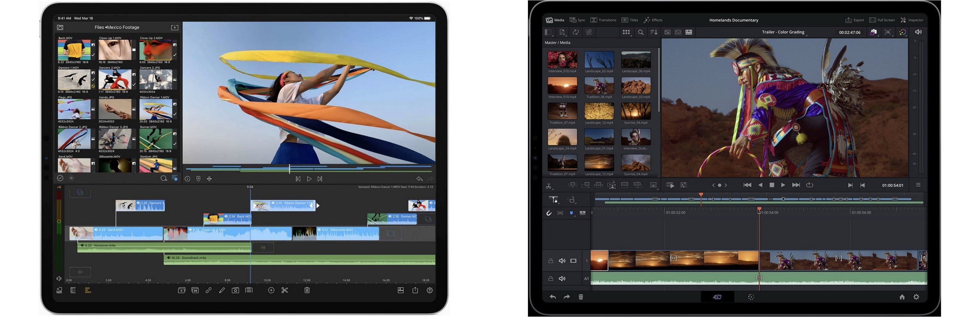Image resolution: width=980 pixels, height=317 pixels.
Task: Click the redo arrow in DaVinci bottom bar
Action: (567, 297)
